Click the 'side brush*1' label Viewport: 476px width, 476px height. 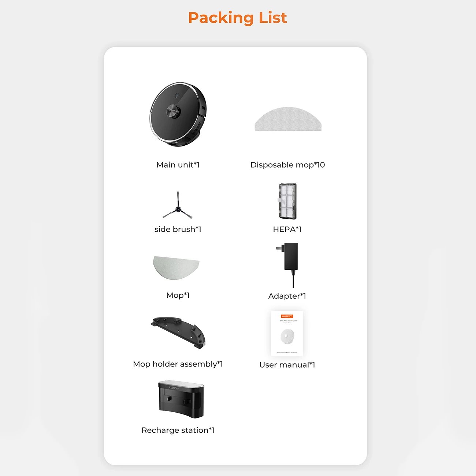[x=178, y=229]
